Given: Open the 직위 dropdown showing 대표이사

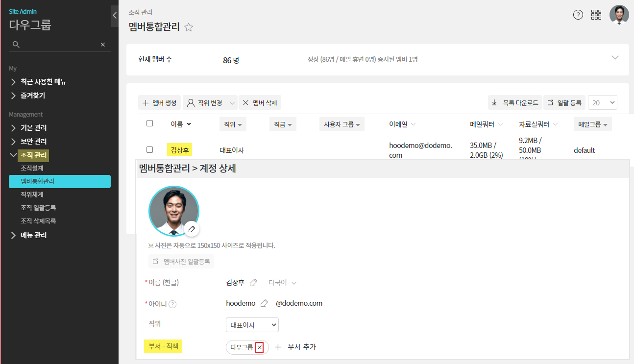Looking at the screenshot, I should [x=252, y=325].
